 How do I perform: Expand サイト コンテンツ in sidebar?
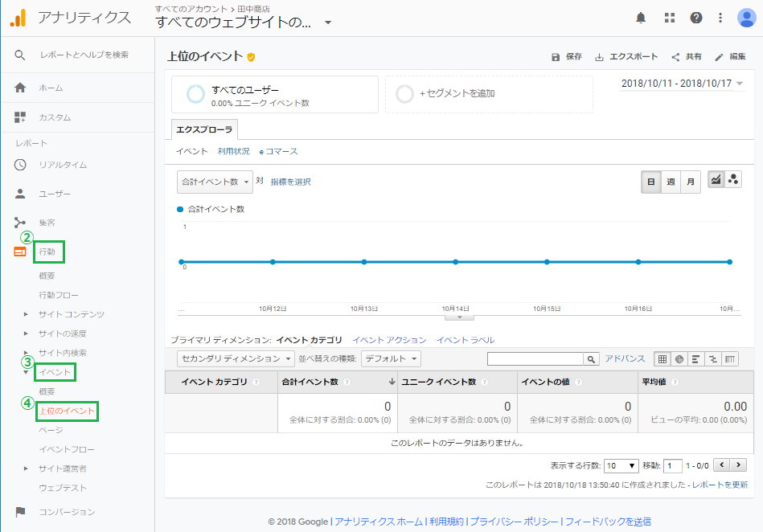[x=26, y=314]
